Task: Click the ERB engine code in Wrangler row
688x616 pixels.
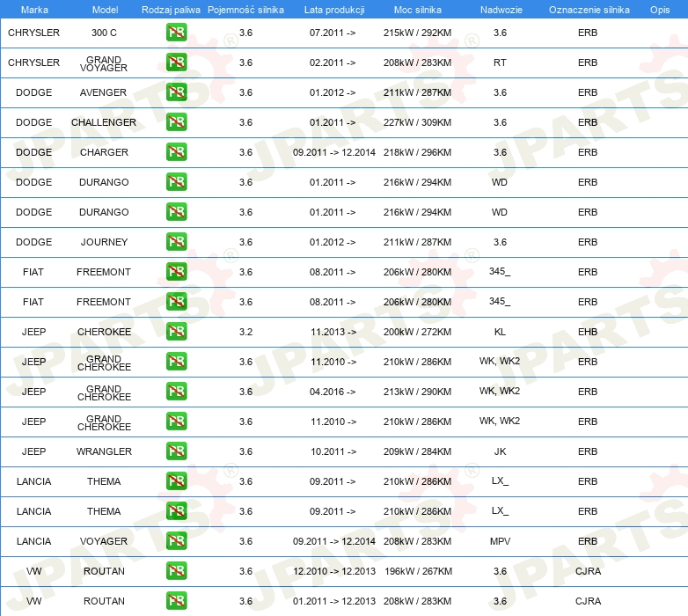Action: point(588,451)
